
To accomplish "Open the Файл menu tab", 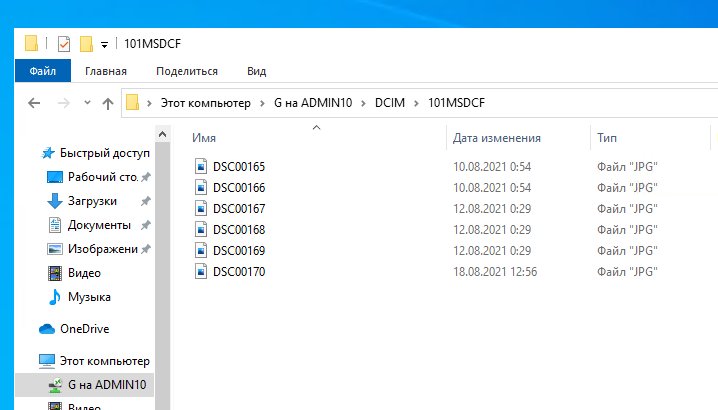I will (x=43, y=71).
